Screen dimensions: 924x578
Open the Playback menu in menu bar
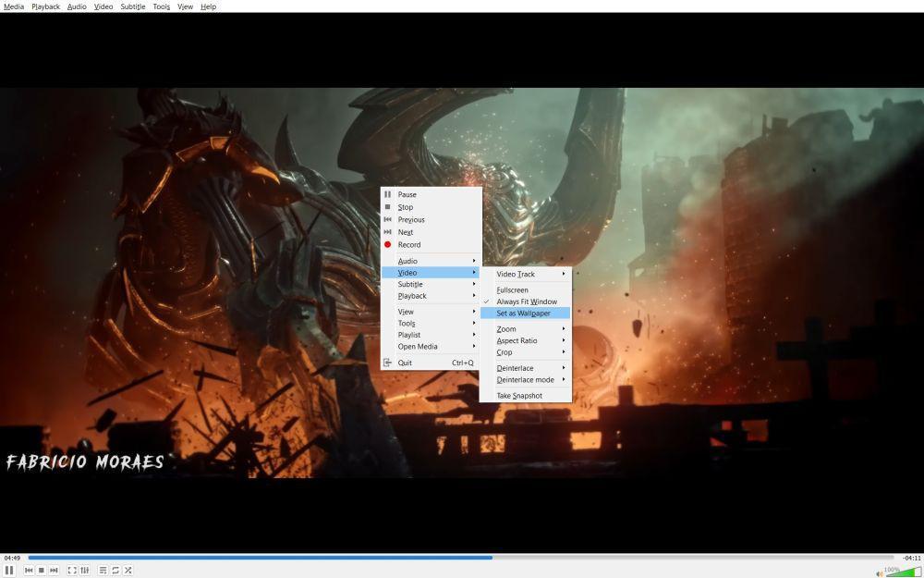coord(45,6)
